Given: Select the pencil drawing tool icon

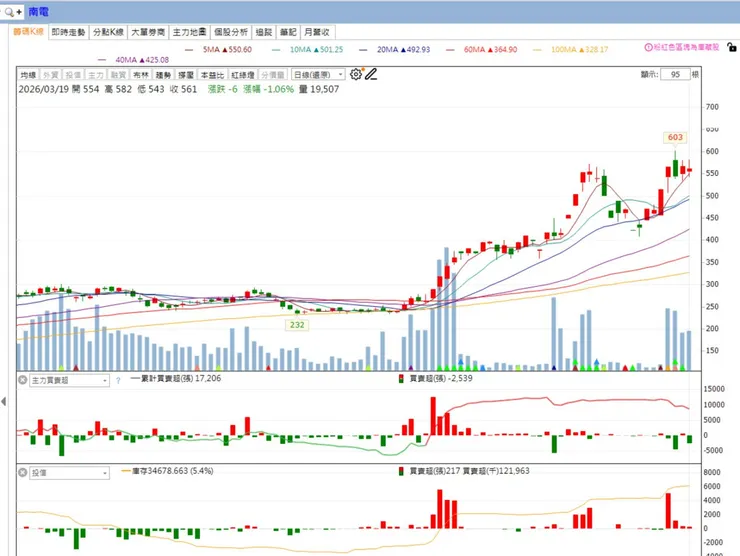Looking at the screenshot, I should (x=371, y=74).
